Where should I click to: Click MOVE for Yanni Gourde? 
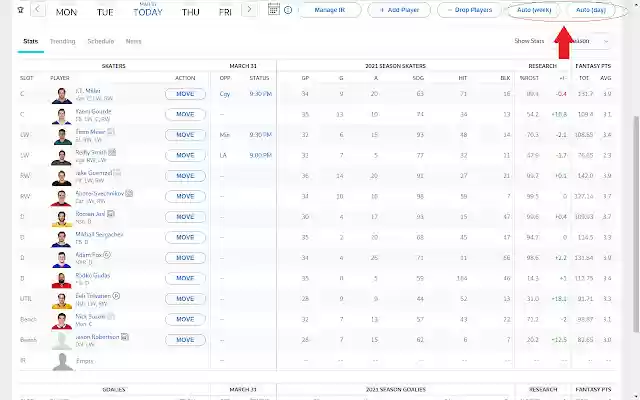[185, 114]
